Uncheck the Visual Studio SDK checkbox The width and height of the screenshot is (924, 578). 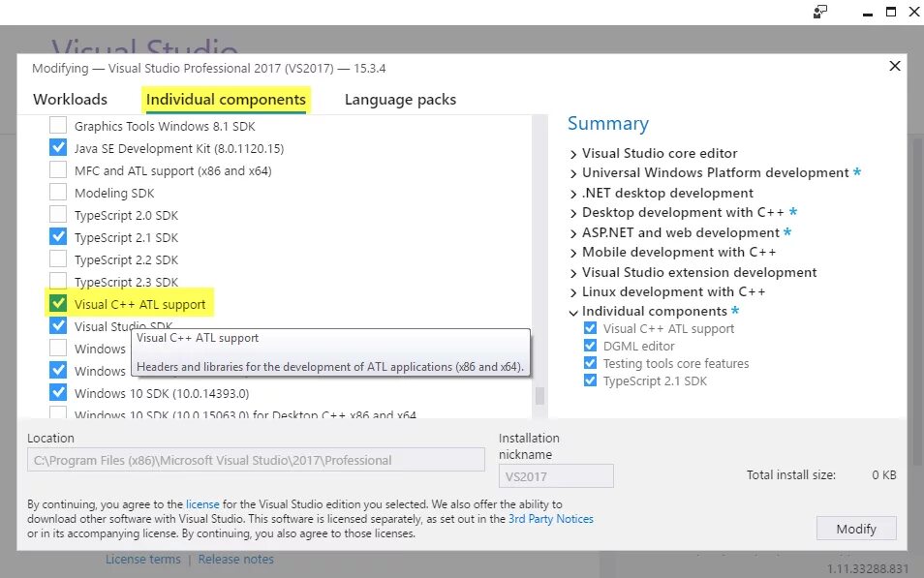coord(58,326)
